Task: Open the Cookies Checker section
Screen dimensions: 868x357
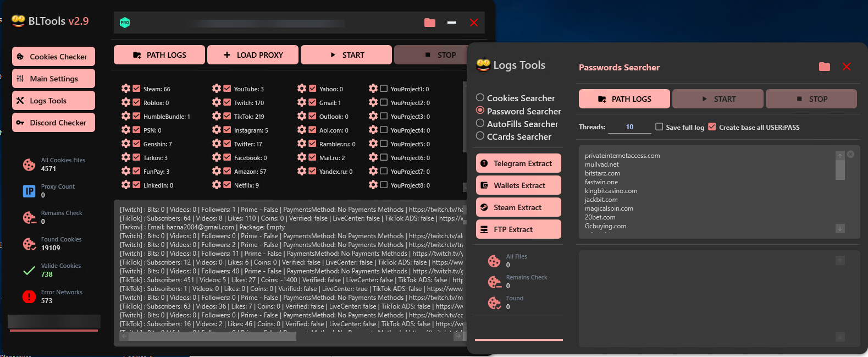Action: tap(53, 57)
